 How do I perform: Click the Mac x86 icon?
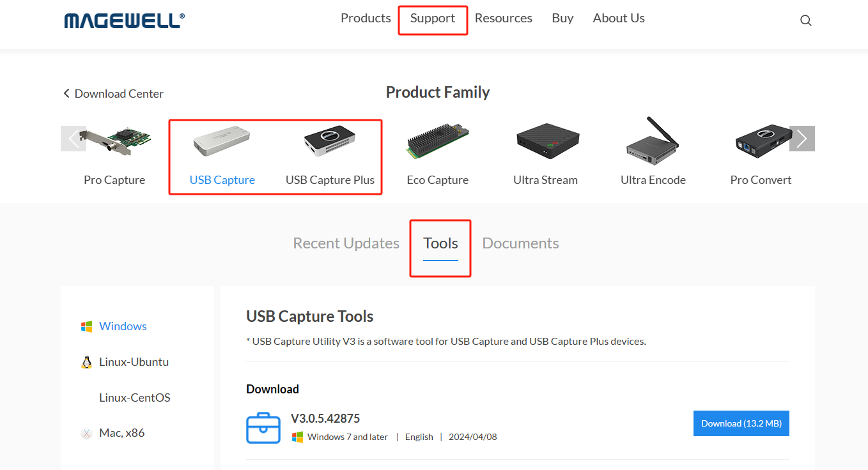click(x=86, y=434)
